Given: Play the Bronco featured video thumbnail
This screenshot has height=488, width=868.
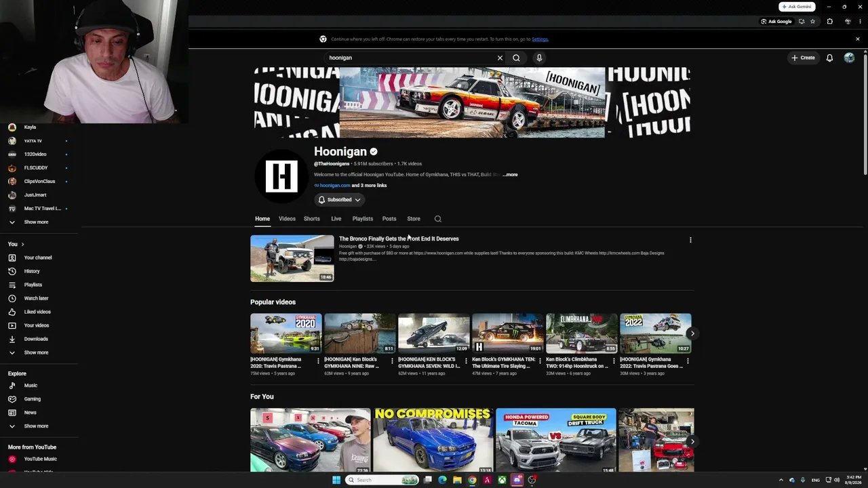Looking at the screenshot, I should point(292,258).
